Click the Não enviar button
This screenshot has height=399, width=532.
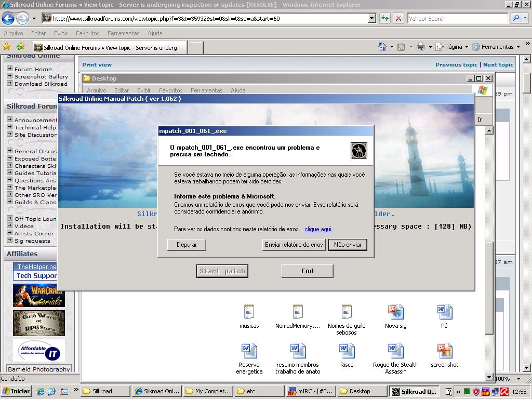(x=347, y=244)
